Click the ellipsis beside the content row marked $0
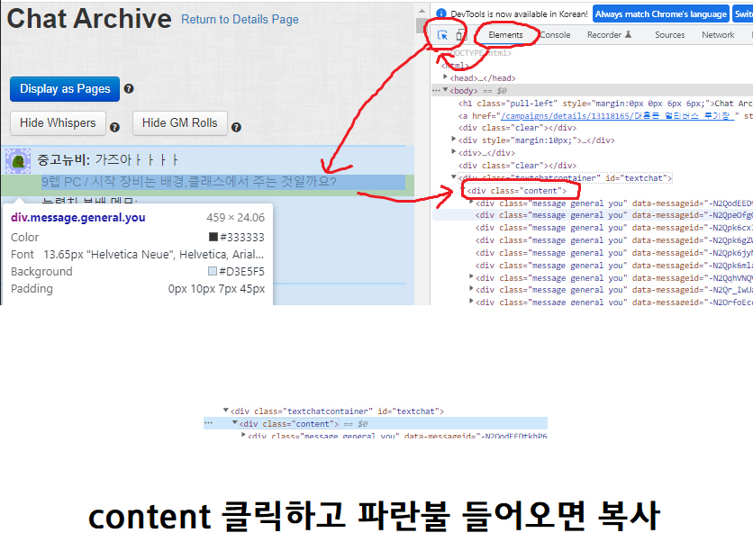753x560 pixels. [x=208, y=423]
